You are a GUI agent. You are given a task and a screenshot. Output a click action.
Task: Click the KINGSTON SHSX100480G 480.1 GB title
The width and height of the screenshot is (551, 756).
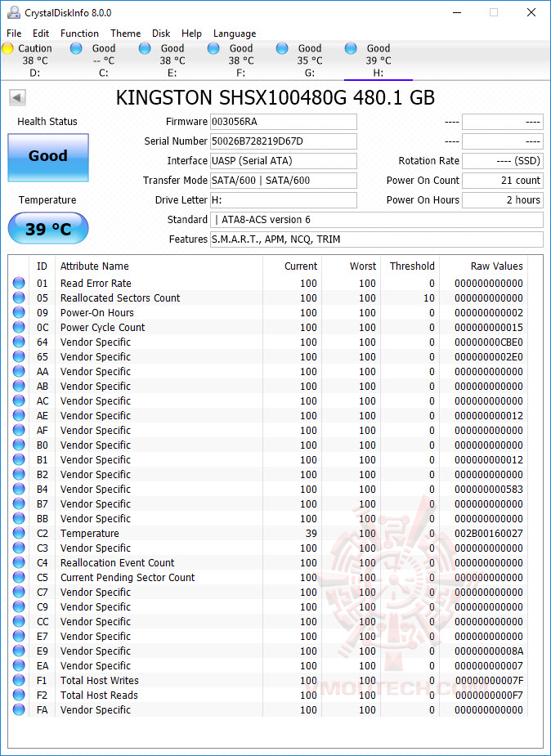pos(275,98)
